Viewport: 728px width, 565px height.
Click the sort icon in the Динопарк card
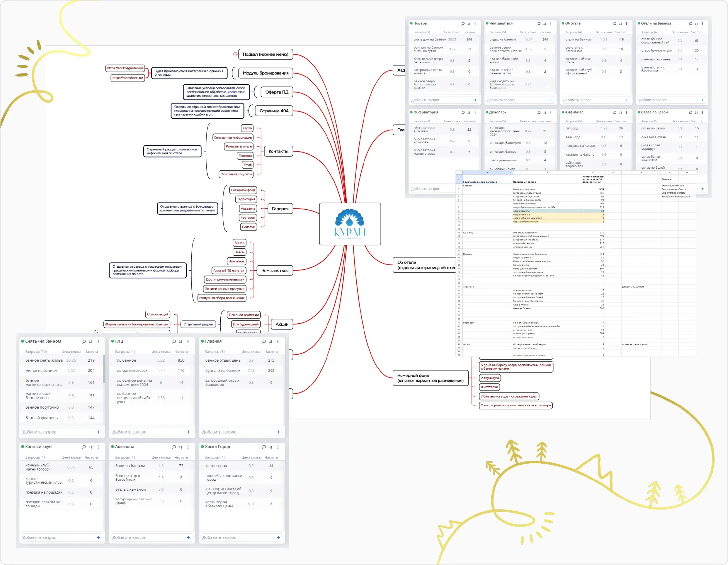545,113
